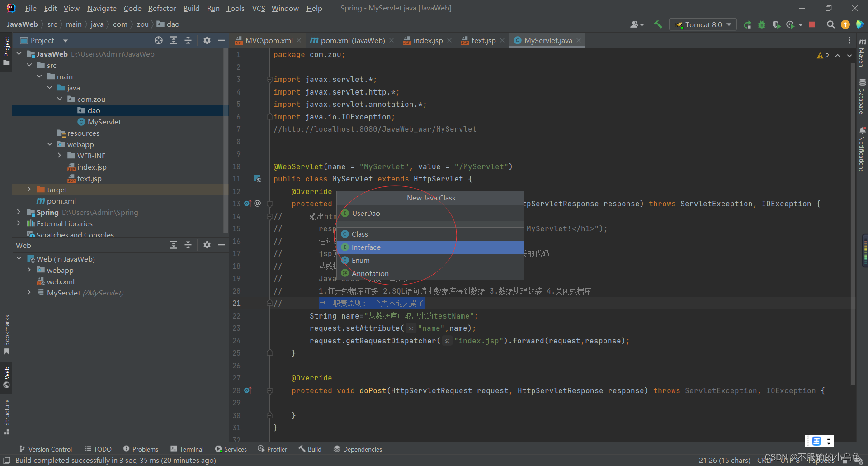Toggle the Project tool window stripe button
This screenshot has height=466, width=868.
coord(6,51)
